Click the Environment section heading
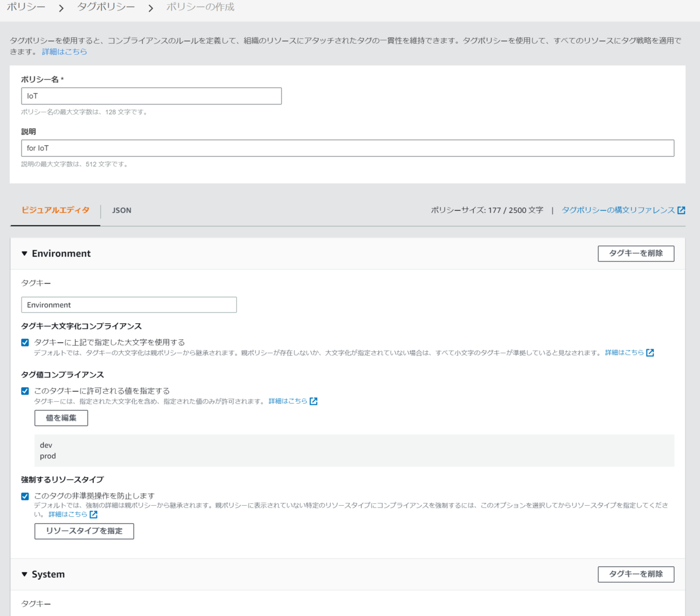This screenshot has width=700, height=616. pyautogui.click(x=61, y=254)
